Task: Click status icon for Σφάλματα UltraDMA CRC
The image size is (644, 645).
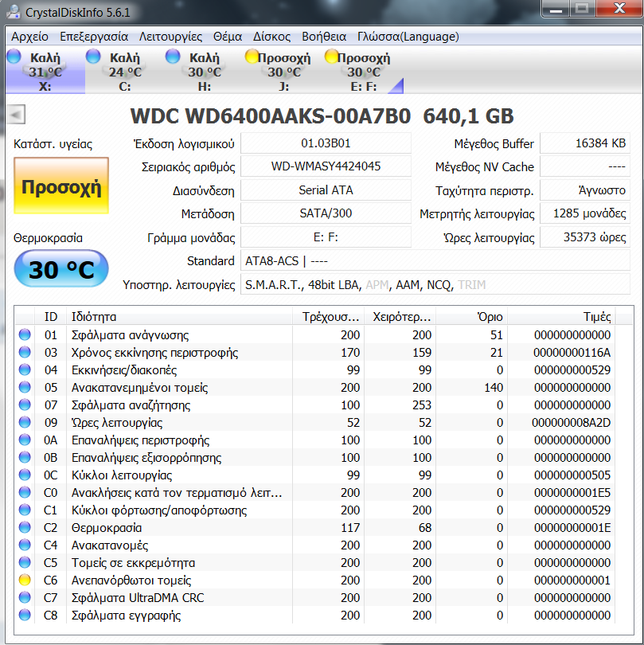Action: pos(25,598)
